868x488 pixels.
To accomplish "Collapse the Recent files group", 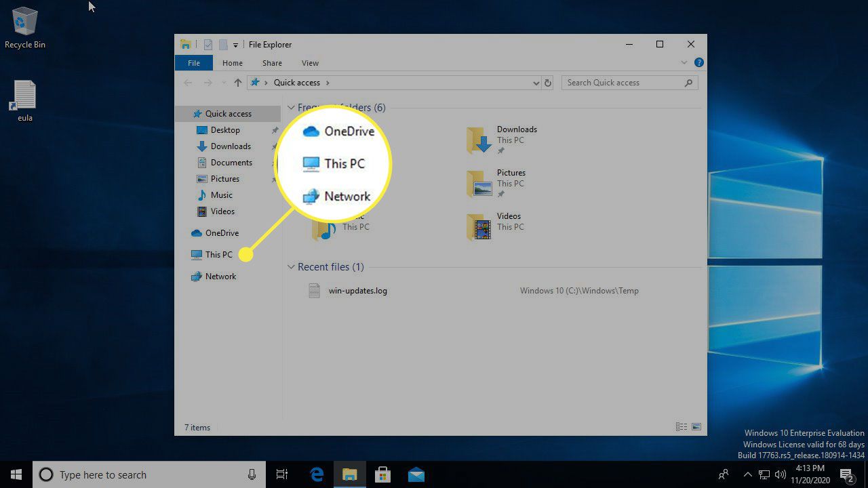I will coord(291,267).
